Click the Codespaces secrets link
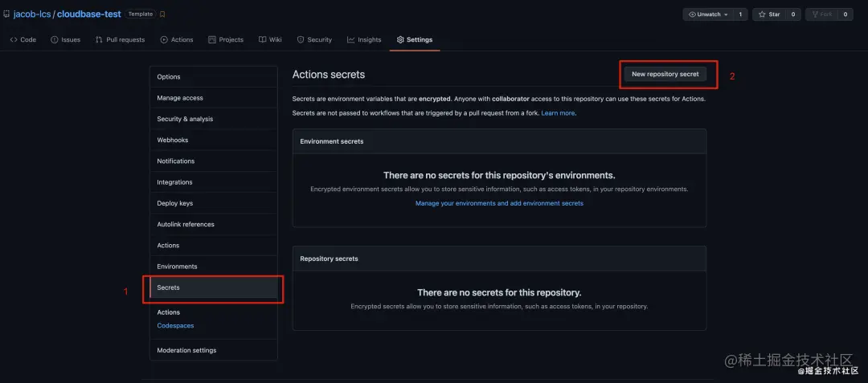 (x=175, y=326)
